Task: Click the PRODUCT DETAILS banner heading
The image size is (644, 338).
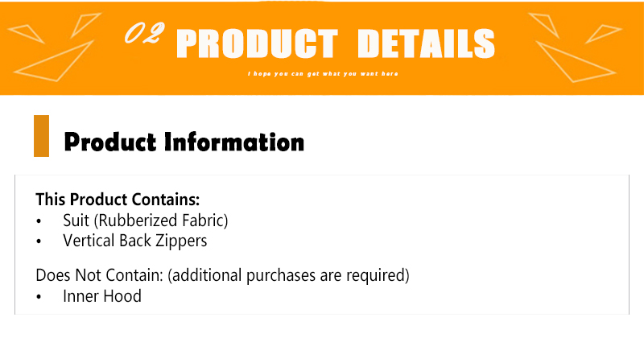Action: tap(336, 43)
